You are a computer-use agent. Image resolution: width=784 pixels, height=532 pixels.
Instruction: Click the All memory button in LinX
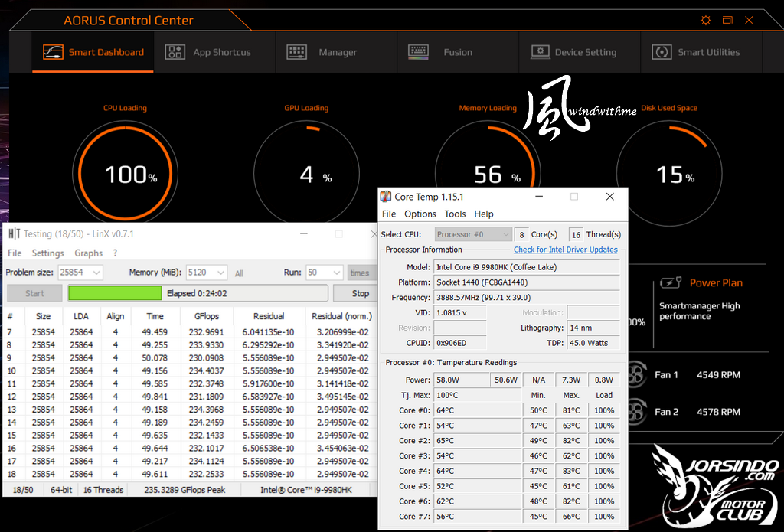point(239,273)
